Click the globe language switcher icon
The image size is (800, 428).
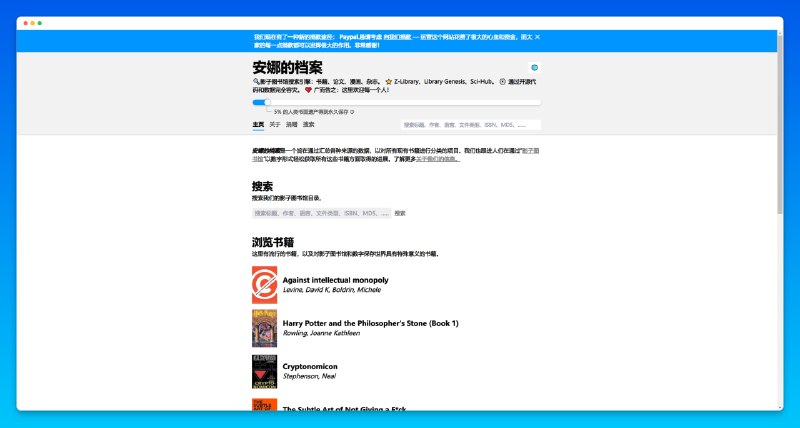pyautogui.click(x=535, y=68)
